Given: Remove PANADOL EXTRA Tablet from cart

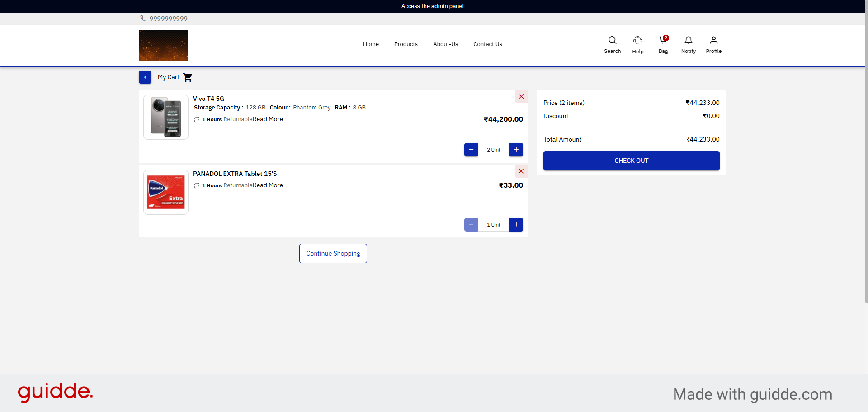Looking at the screenshot, I should pos(521,171).
